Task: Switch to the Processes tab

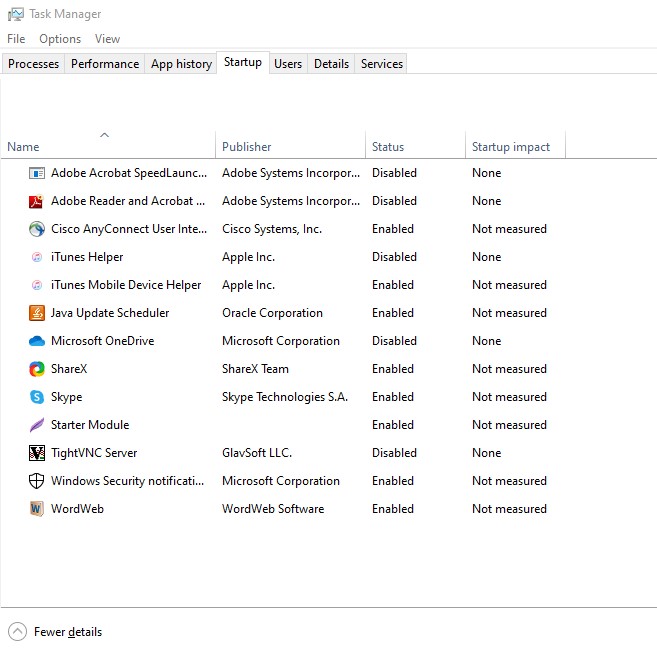Action: click(x=34, y=64)
